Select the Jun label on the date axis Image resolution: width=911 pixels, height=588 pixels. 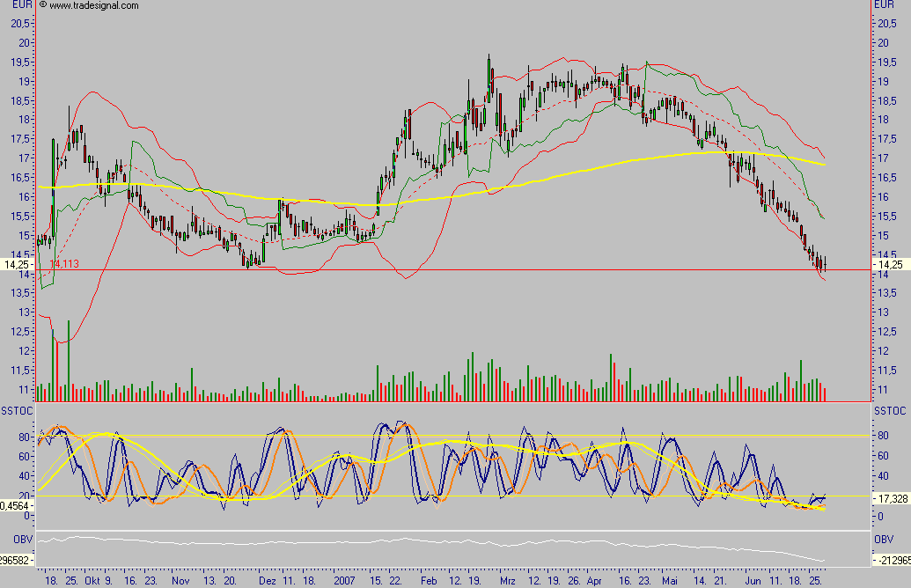(754, 580)
